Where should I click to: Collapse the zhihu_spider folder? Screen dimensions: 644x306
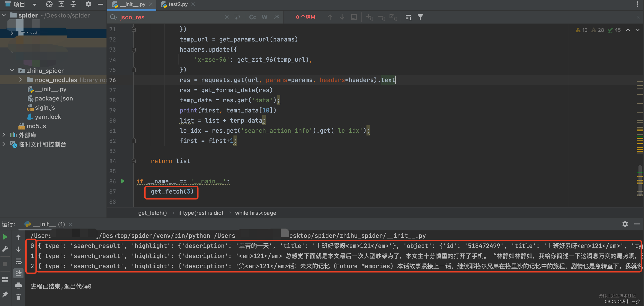click(x=12, y=71)
